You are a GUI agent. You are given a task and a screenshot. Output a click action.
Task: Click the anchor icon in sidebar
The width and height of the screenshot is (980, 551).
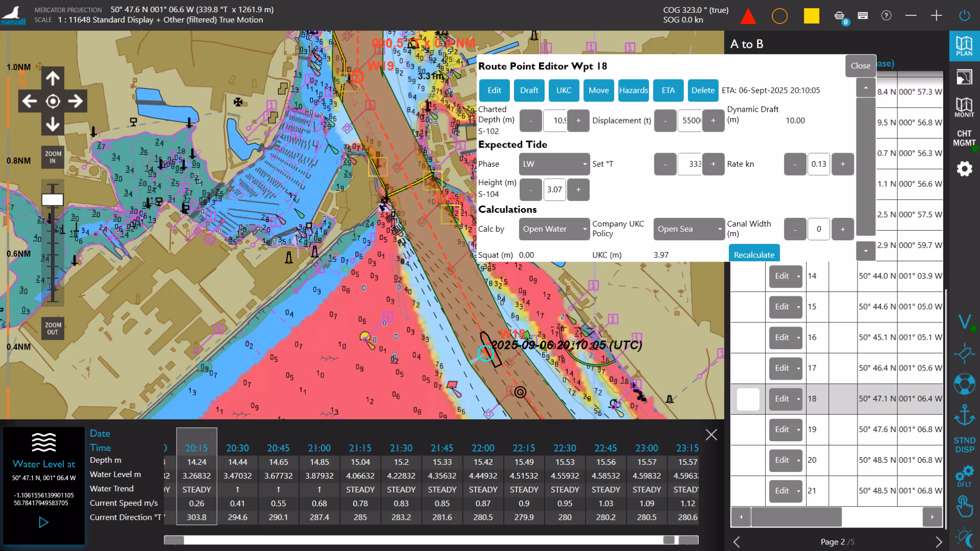[964, 414]
